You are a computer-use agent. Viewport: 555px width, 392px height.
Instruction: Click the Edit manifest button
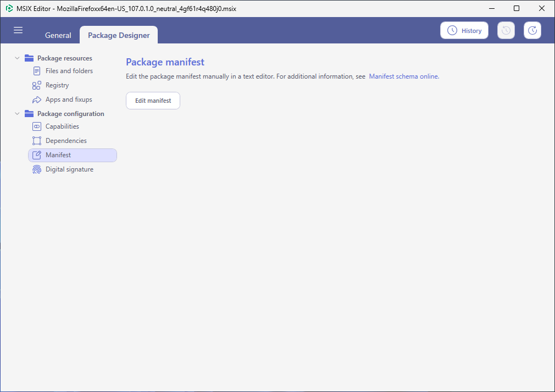[x=153, y=101]
